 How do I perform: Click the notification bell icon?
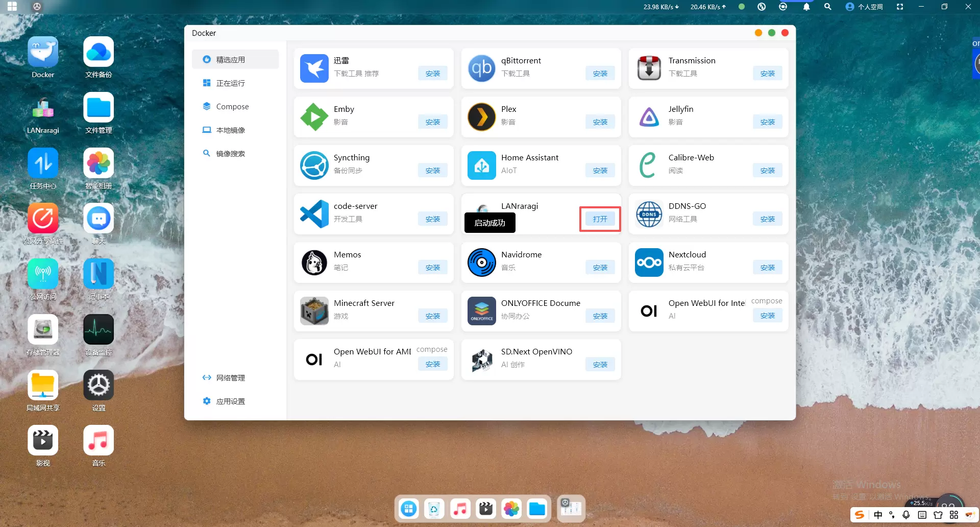coord(806,7)
